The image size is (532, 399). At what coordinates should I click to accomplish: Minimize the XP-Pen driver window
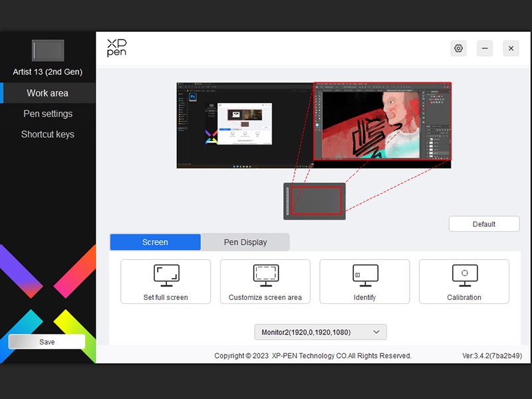point(485,49)
